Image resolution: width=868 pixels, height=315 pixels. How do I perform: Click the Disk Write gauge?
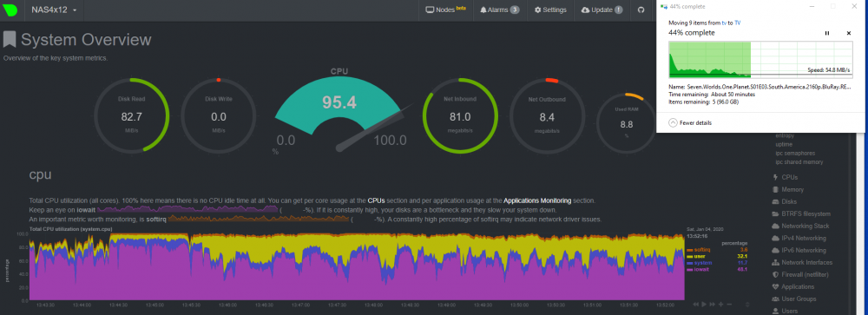(x=219, y=115)
